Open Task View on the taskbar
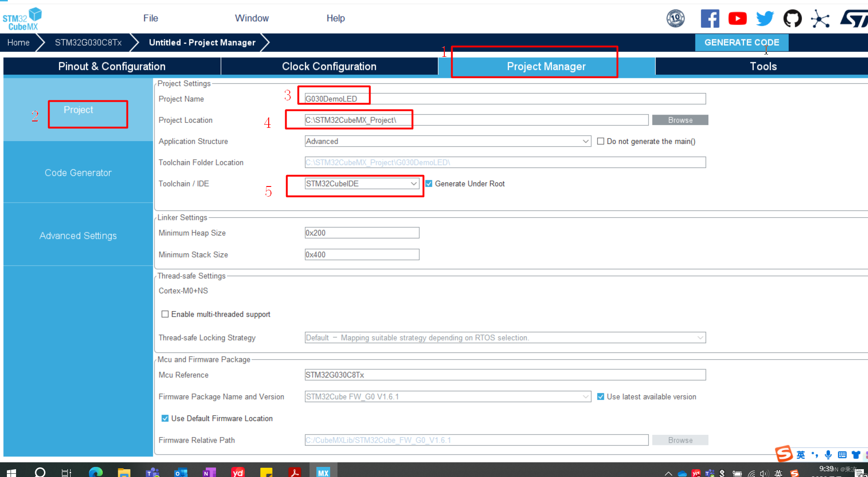This screenshot has width=868, height=477. (x=66, y=472)
